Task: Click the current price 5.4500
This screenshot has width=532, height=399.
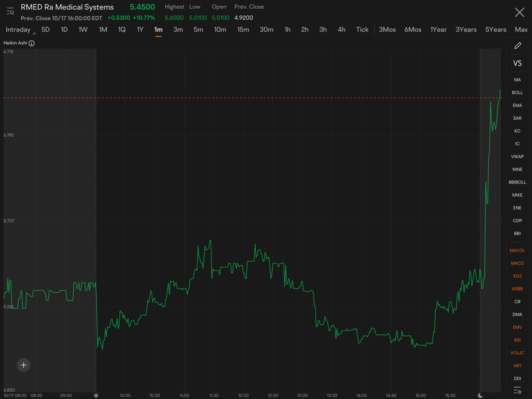Action: click(x=142, y=7)
